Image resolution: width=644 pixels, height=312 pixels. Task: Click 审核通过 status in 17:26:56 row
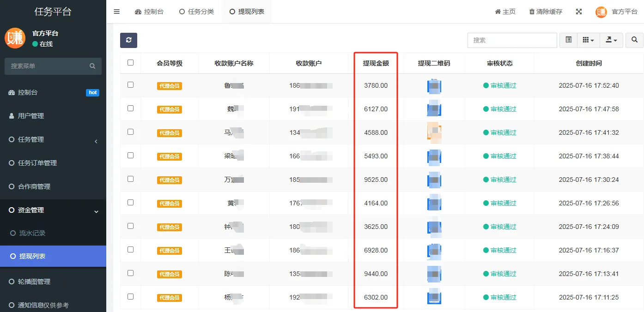click(499, 203)
